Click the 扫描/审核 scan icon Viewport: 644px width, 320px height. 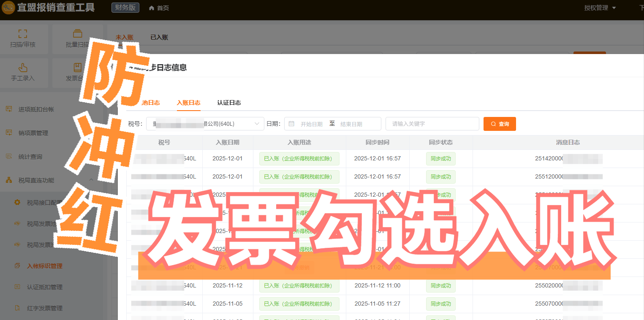(x=23, y=34)
